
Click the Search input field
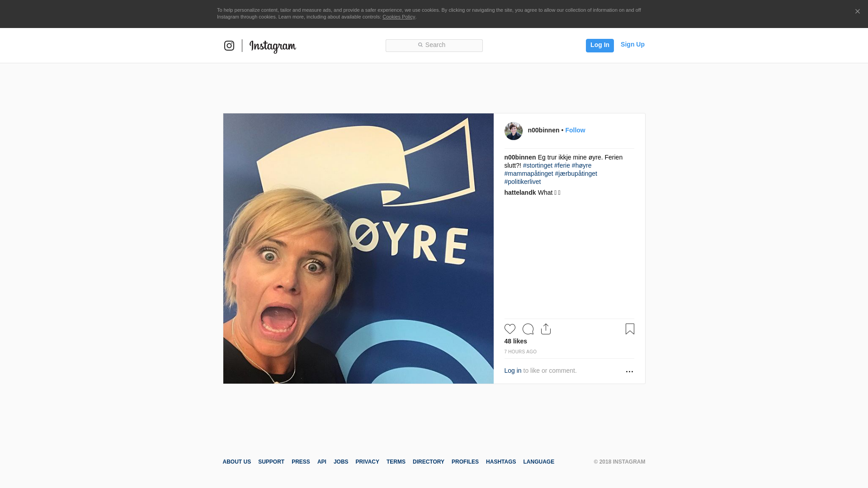click(434, 45)
